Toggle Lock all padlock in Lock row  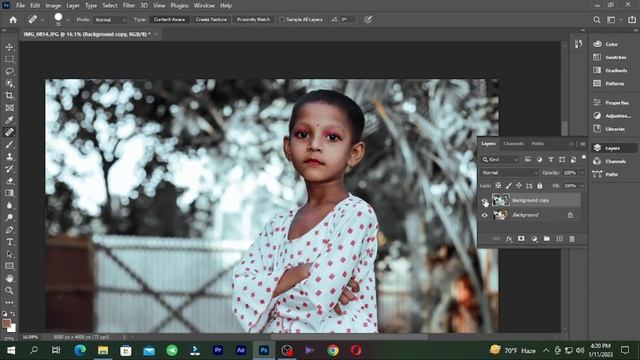click(540, 186)
